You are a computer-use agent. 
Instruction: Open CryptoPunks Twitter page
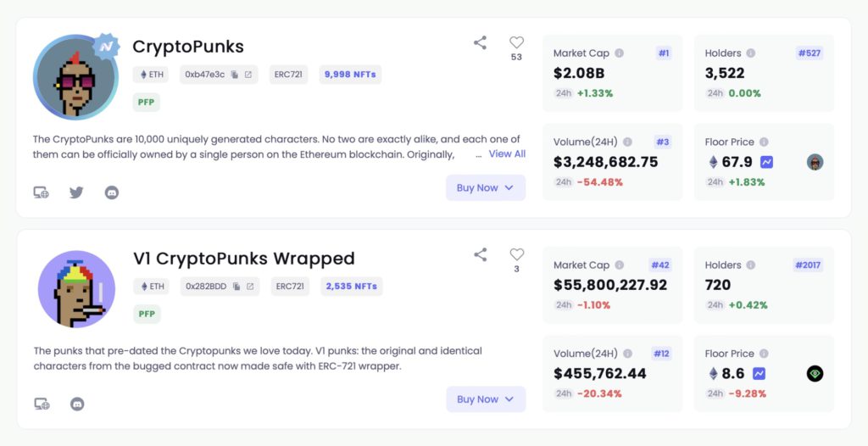coord(76,192)
